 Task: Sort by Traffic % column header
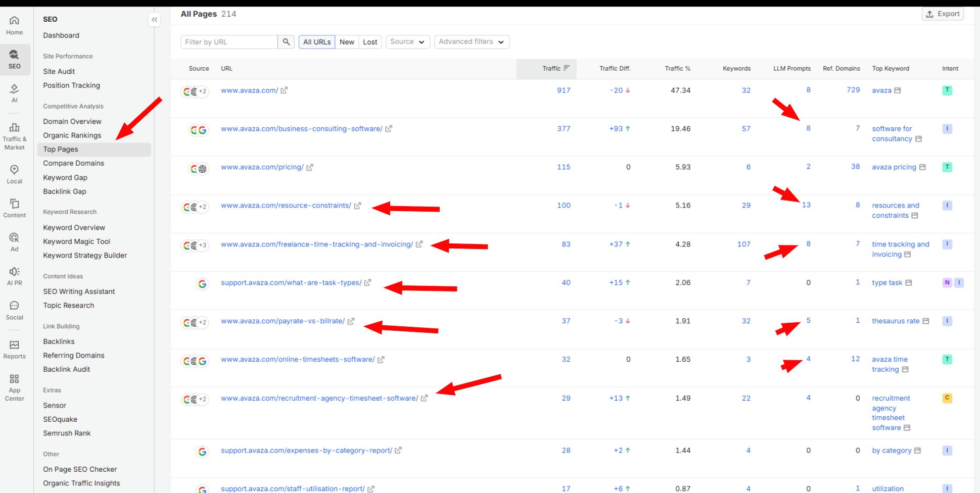pyautogui.click(x=677, y=69)
